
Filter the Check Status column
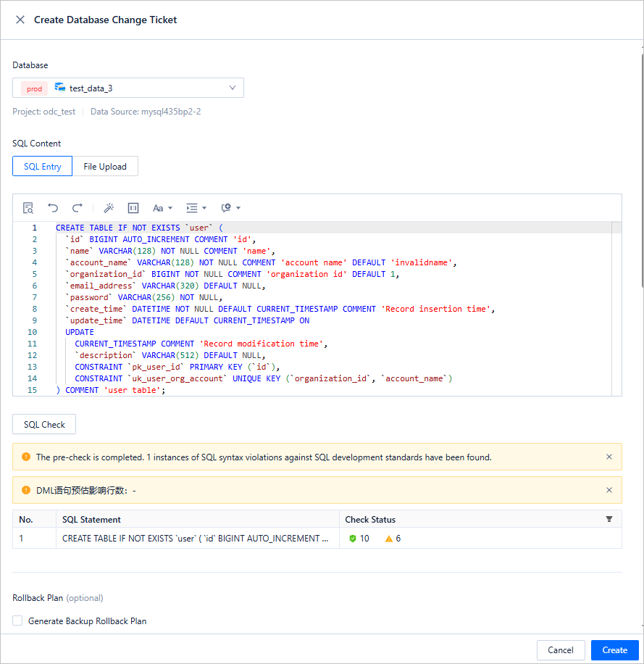(609, 519)
